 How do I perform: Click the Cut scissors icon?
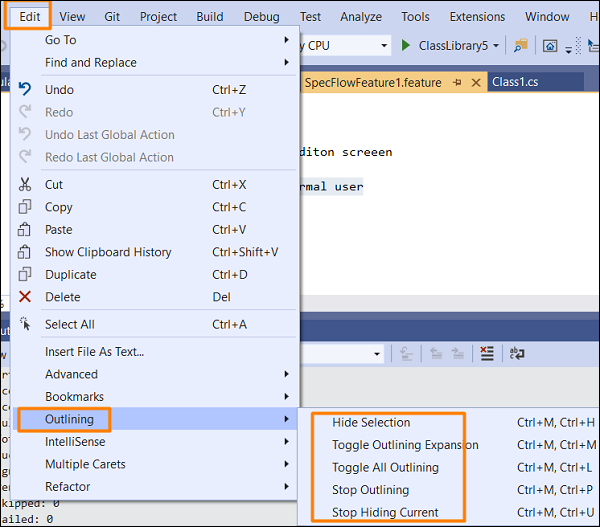pos(25,184)
